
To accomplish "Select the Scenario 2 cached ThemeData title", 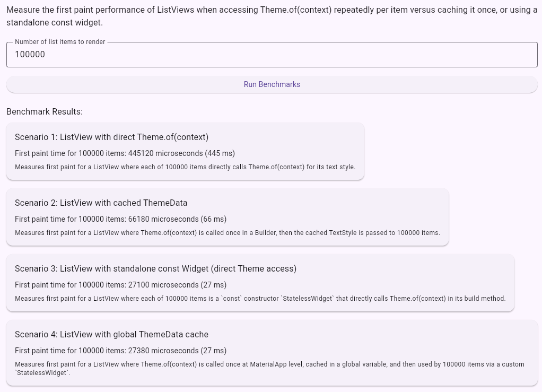I will click(x=101, y=203).
